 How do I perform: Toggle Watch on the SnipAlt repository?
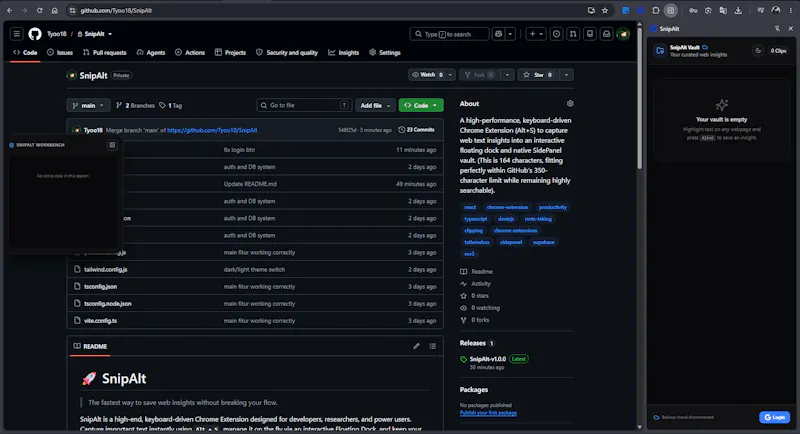[x=428, y=75]
